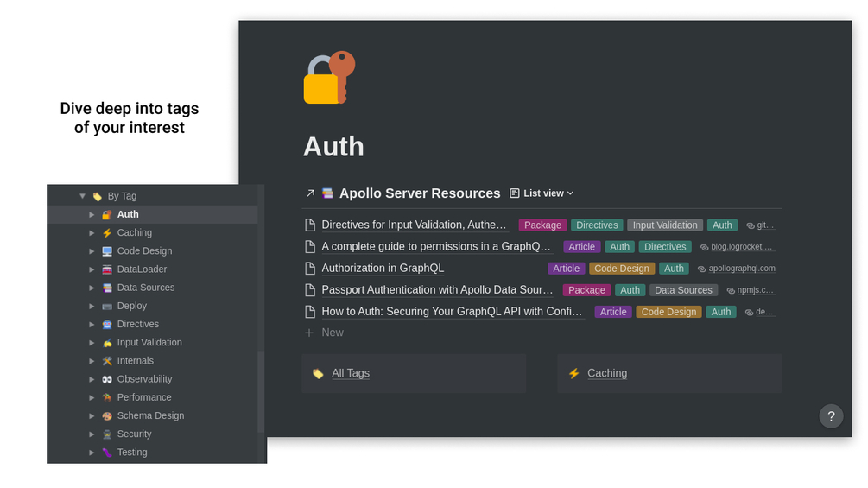
Task: Click the plus icon next to New
Action: (309, 333)
